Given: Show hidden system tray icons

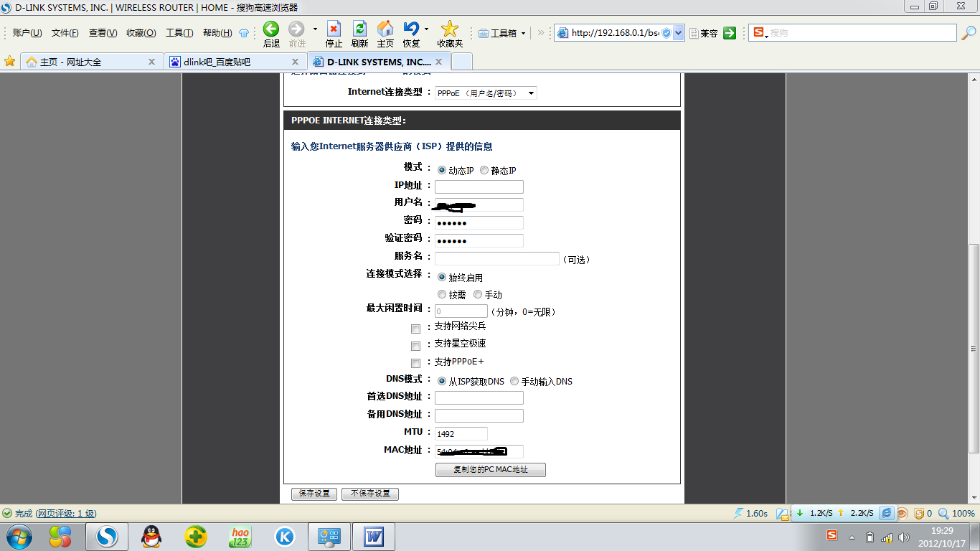Looking at the screenshot, I should (x=852, y=537).
